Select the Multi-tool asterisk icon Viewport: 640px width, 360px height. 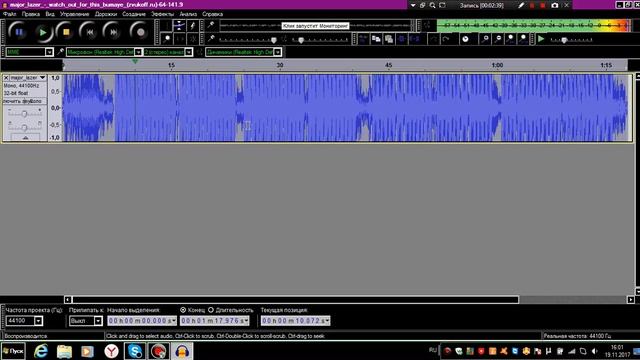[x=193, y=39]
